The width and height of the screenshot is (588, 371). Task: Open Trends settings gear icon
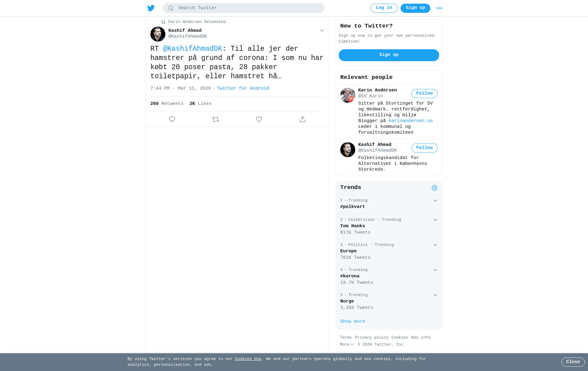click(435, 188)
